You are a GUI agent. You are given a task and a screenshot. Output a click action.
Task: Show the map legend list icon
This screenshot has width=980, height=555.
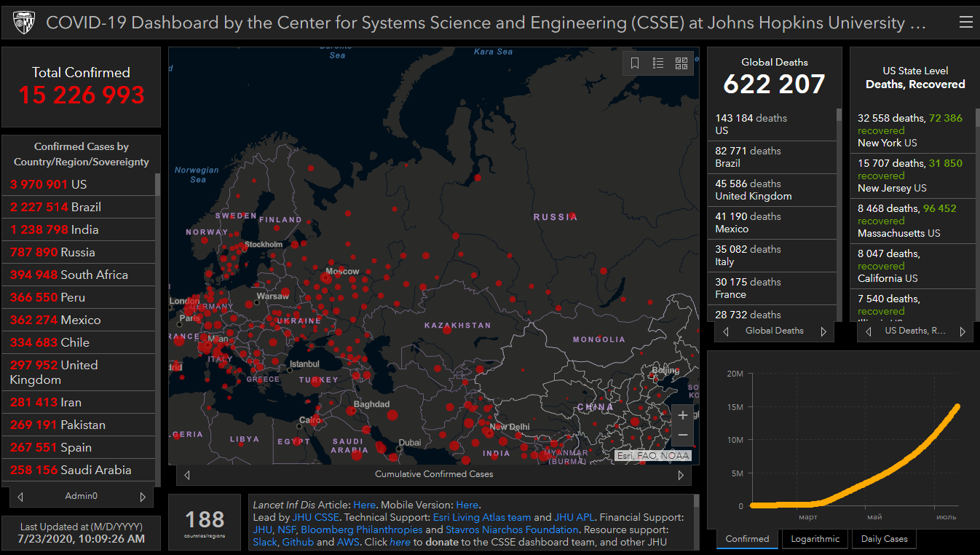pos(658,63)
